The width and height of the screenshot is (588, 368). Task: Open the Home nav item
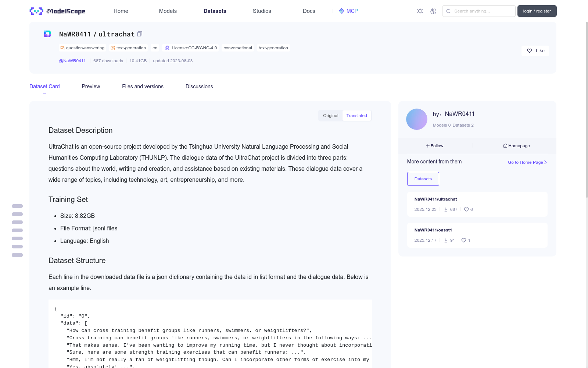121,11
